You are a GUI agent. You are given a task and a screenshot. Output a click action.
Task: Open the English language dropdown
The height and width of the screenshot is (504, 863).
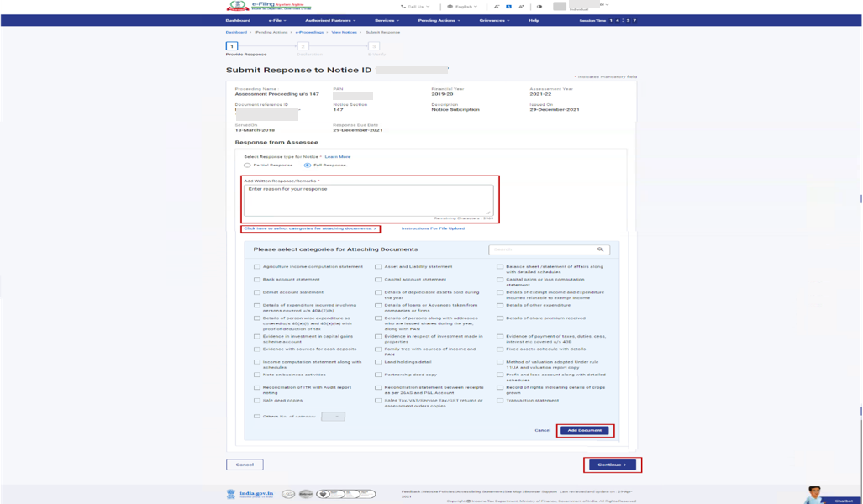(462, 7)
